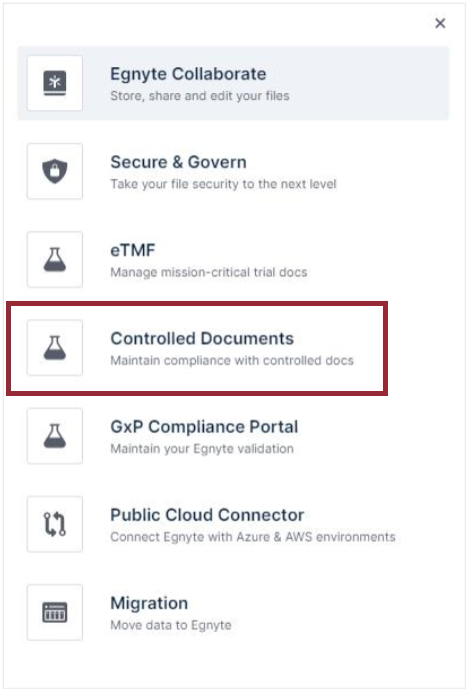Click the GxP Compliance Portal flask icon
Image resolution: width=469 pixels, height=694 pixels.
click(55, 436)
